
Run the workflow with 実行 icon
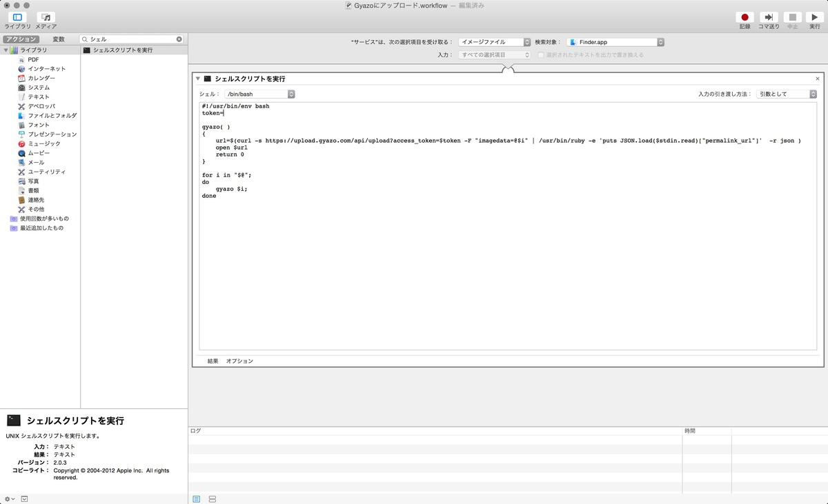(x=815, y=17)
